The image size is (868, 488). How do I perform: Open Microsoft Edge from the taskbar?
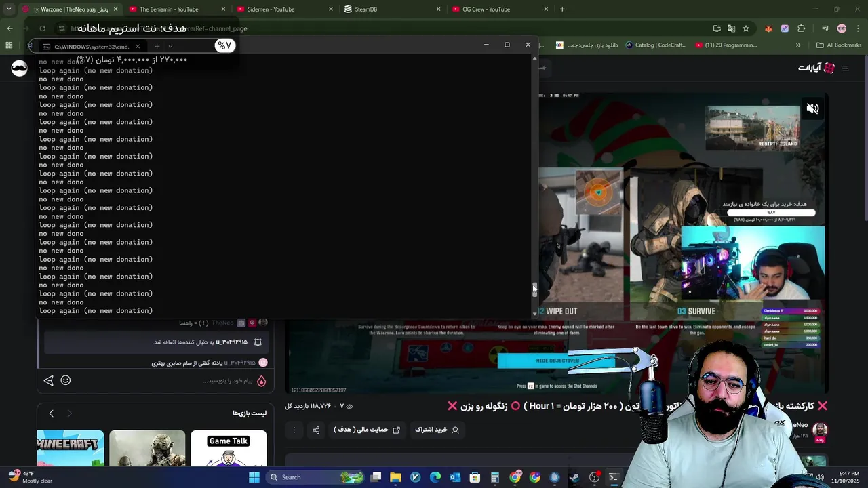435,477
